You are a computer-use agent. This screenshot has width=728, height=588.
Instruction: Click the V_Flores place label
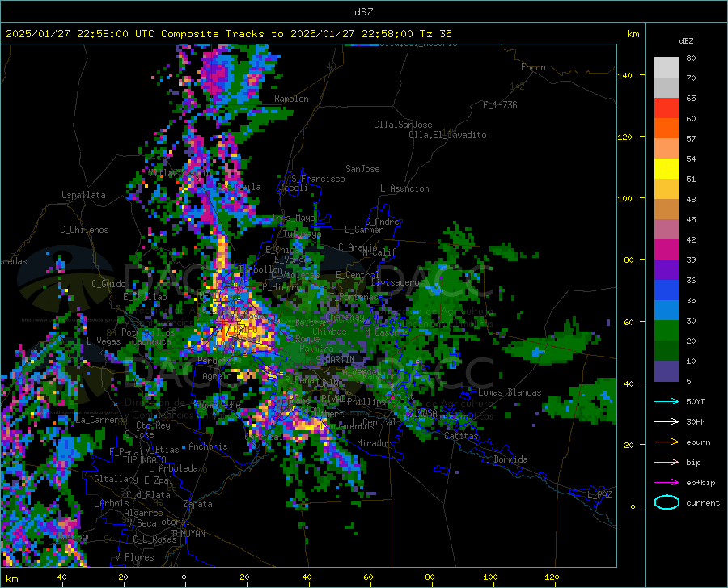134,557
